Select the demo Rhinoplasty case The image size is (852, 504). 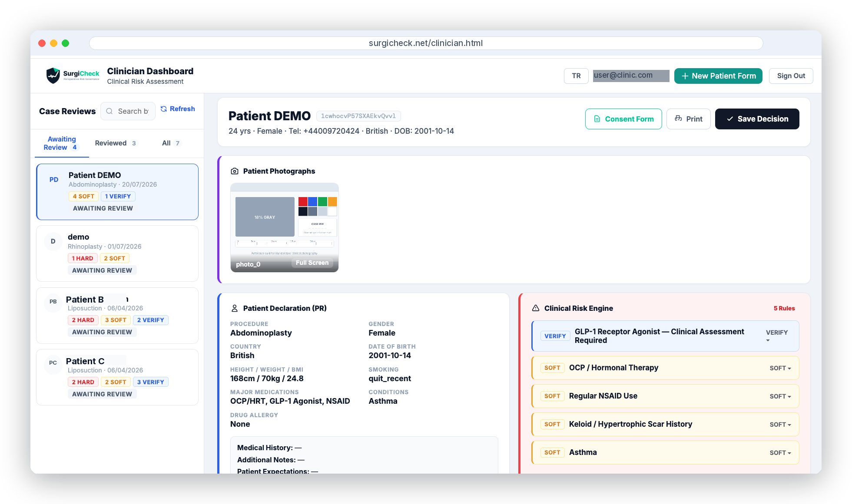(117, 254)
